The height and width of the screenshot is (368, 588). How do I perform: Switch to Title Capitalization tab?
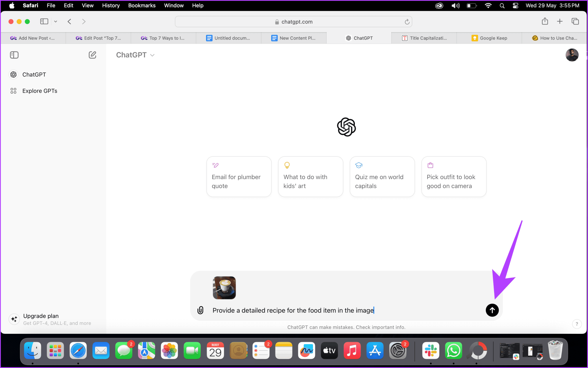pyautogui.click(x=424, y=38)
